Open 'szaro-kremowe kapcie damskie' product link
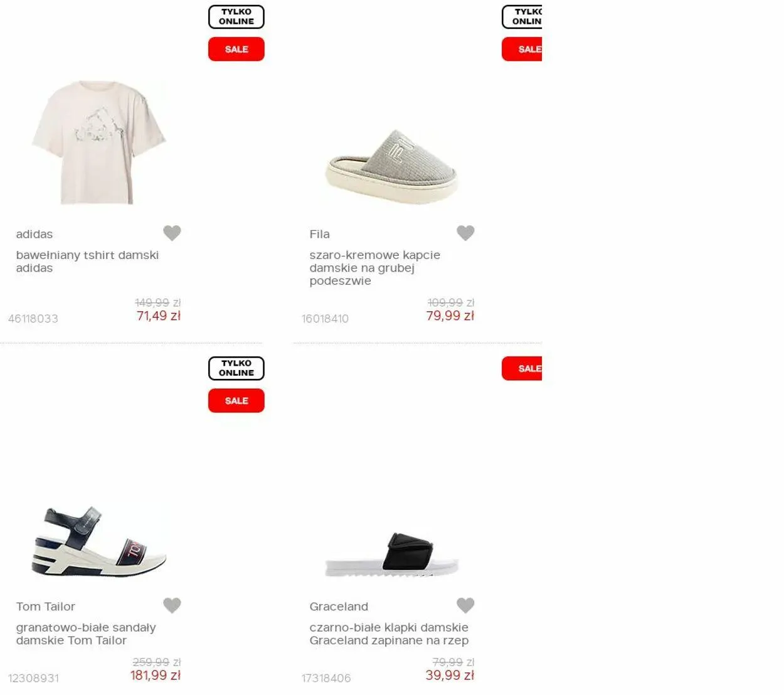The width and height of the screenshot is (784, 695). point(374,268)
